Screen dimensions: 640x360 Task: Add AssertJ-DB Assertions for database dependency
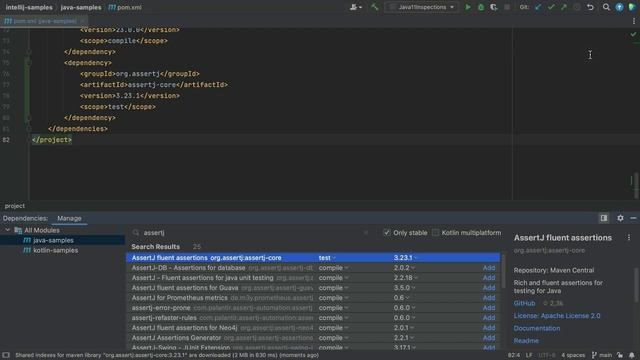click(489, 268)
